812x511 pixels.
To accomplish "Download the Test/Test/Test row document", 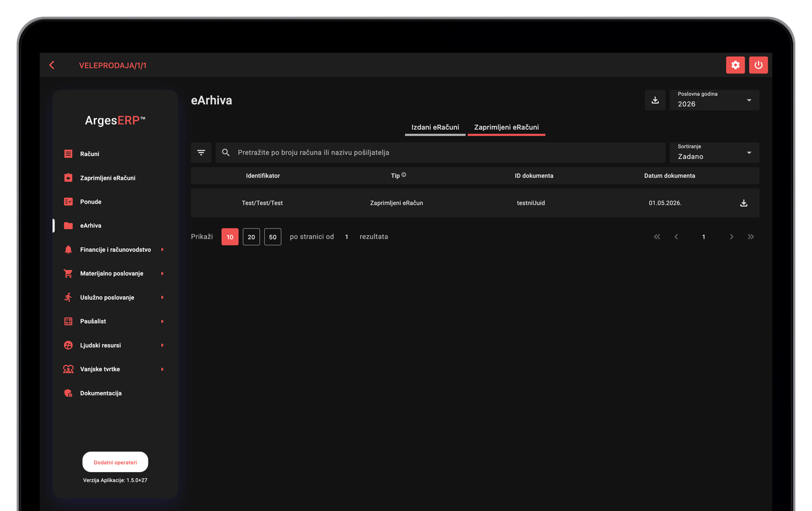I will 744,203.
